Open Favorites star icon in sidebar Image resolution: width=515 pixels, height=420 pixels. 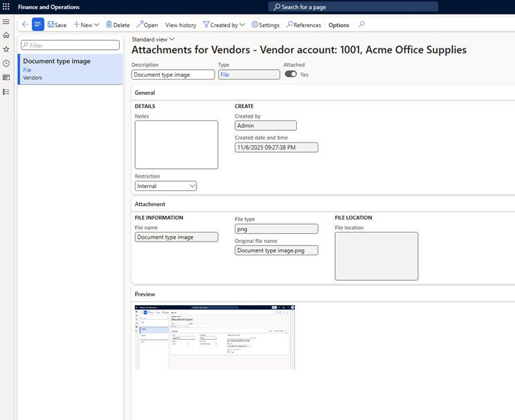point(6,49)
